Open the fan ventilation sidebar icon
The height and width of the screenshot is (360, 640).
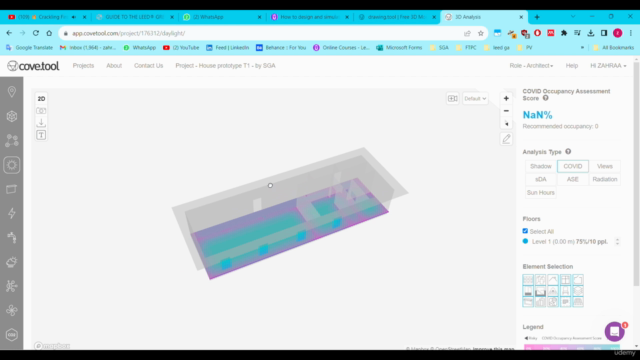12,310
